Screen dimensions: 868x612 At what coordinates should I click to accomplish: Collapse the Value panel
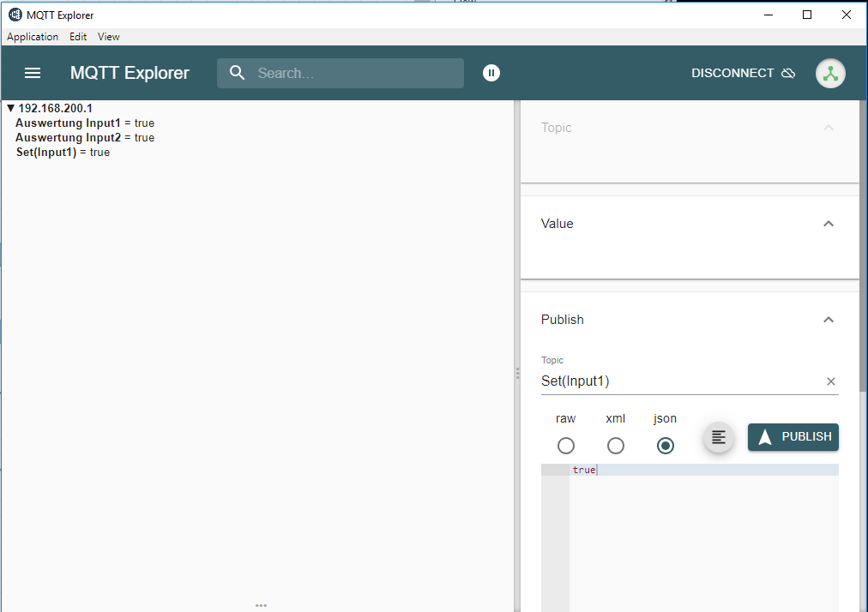pos(828,224)
